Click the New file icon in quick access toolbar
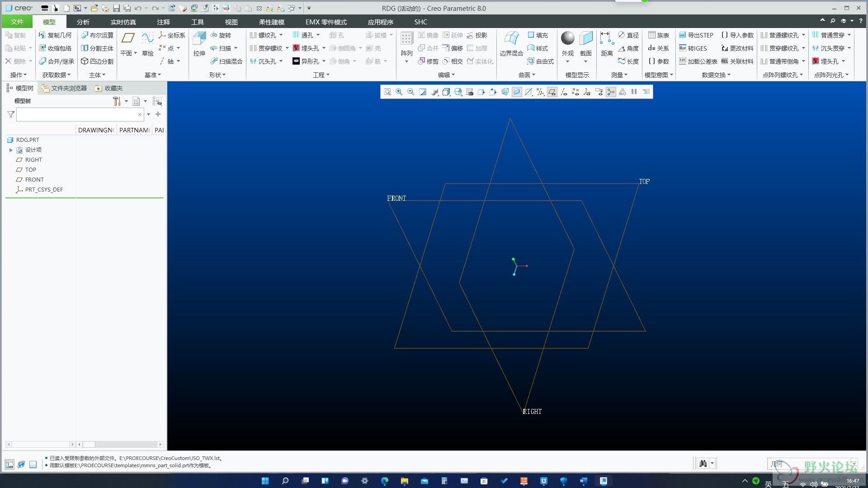The height and width of the screenshot is (488, 868). [x=66, y=8]
